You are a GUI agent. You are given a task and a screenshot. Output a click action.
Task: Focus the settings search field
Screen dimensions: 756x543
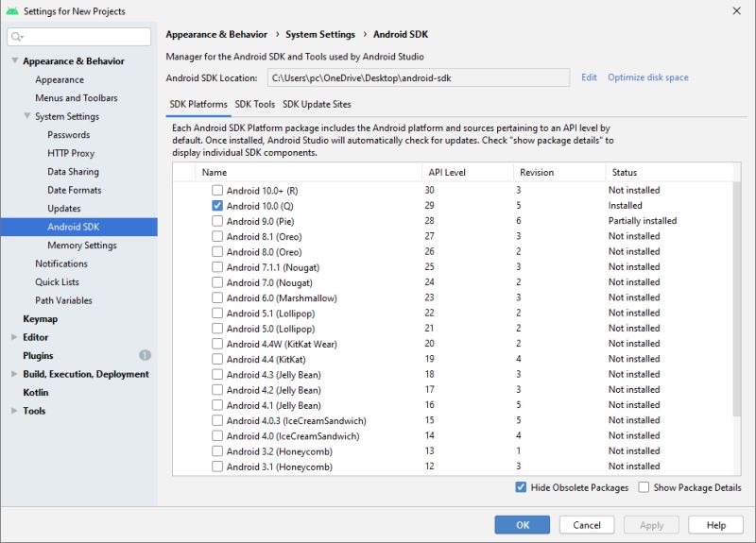[79, 37]
